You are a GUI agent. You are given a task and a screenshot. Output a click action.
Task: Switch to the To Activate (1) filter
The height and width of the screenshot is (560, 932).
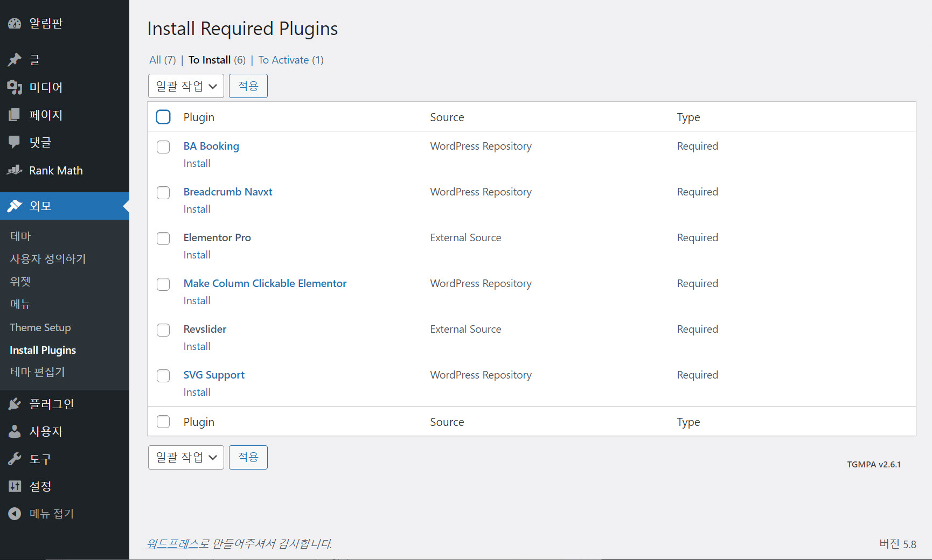tap(291, 60)
